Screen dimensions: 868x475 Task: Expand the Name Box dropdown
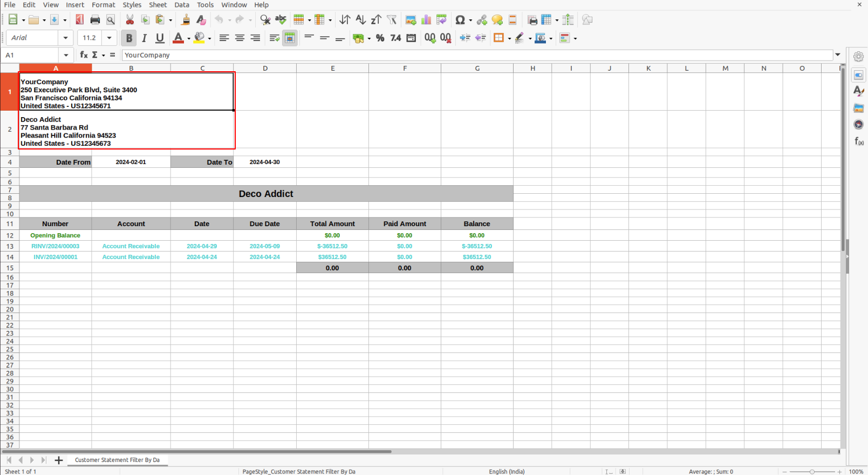click(66, 55)
